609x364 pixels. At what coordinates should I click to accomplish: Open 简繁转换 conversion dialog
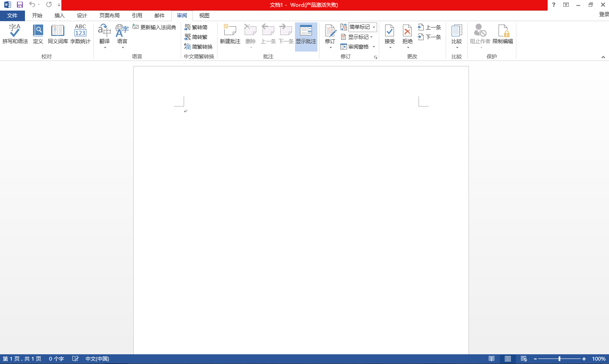[x=198, y=47]
